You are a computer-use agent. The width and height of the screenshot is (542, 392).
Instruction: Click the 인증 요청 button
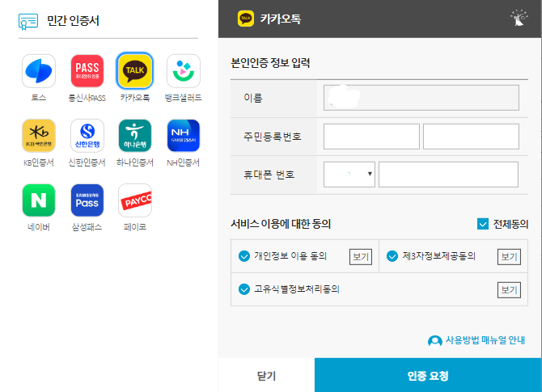tap(428, 375)
